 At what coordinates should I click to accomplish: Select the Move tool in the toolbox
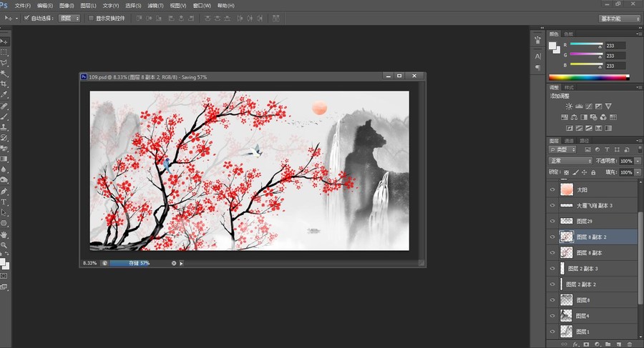point(4,42)
